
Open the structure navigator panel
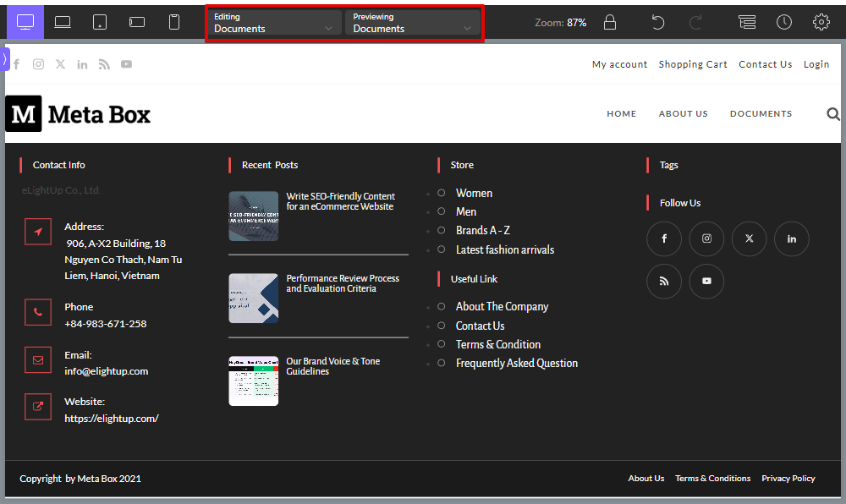747,22
